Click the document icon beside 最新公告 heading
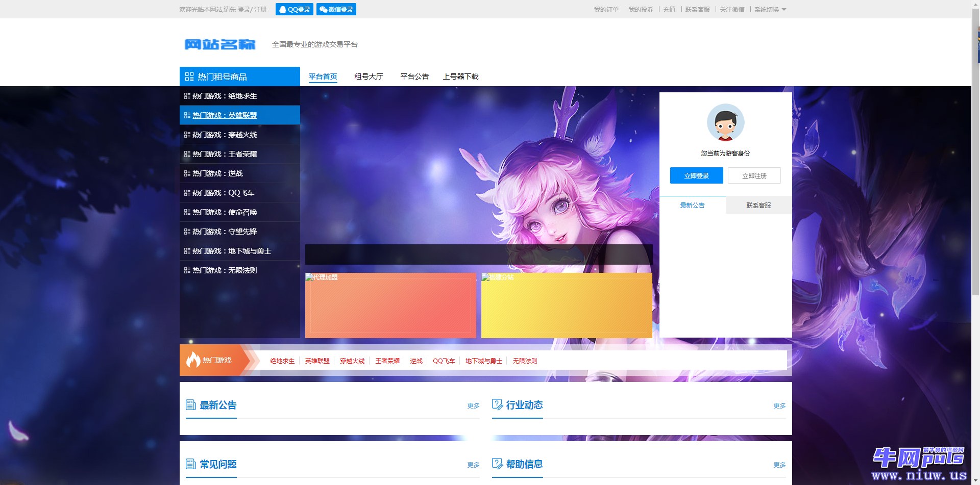This screenshot has height=485, width=980. 191,405
